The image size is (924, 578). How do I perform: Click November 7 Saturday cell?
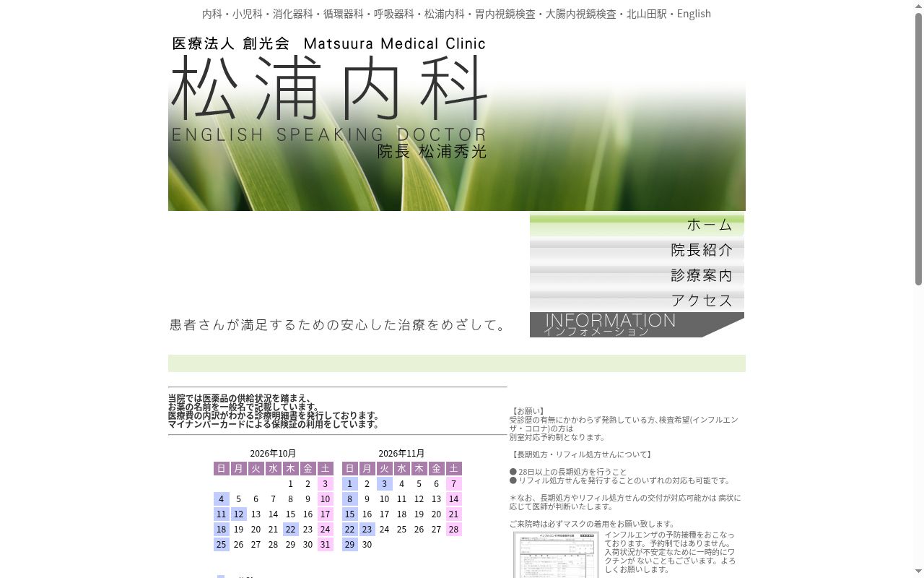[453, 484]
